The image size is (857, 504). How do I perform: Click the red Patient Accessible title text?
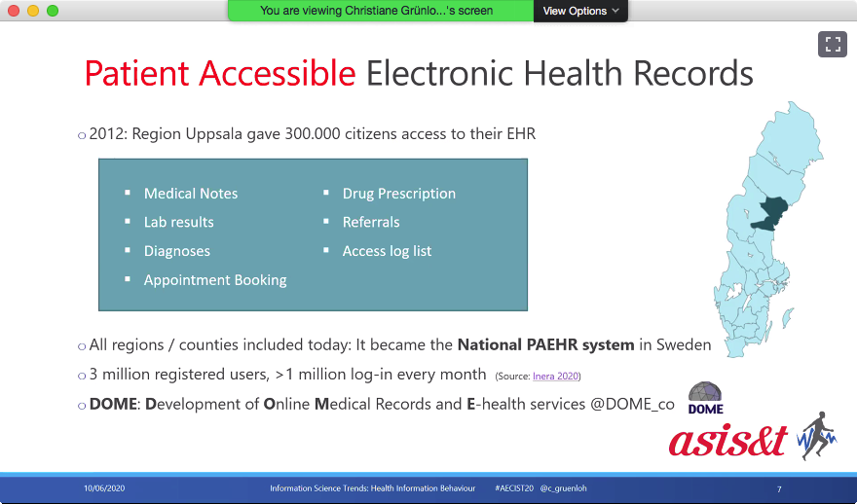(x=220, y=73)
